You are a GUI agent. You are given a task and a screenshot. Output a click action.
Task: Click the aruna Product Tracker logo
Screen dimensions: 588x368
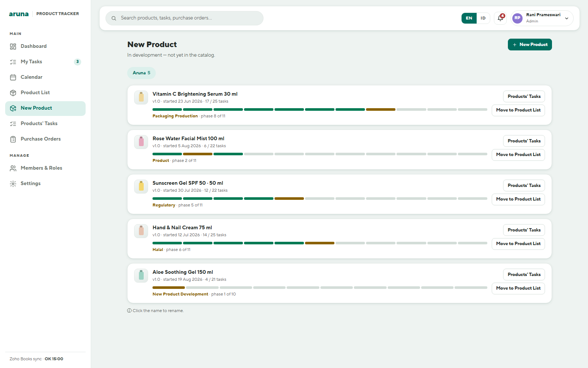[44, 14]
